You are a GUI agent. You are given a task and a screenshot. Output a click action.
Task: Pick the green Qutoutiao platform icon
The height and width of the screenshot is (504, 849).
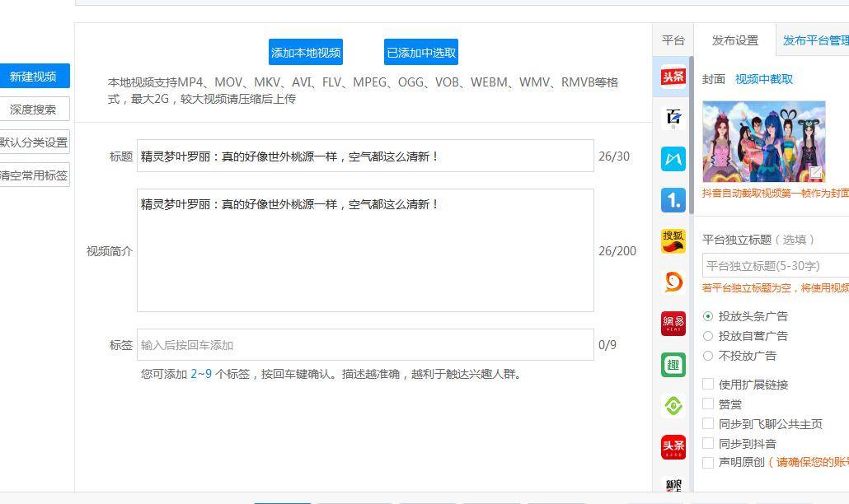[x=673, y=365]
